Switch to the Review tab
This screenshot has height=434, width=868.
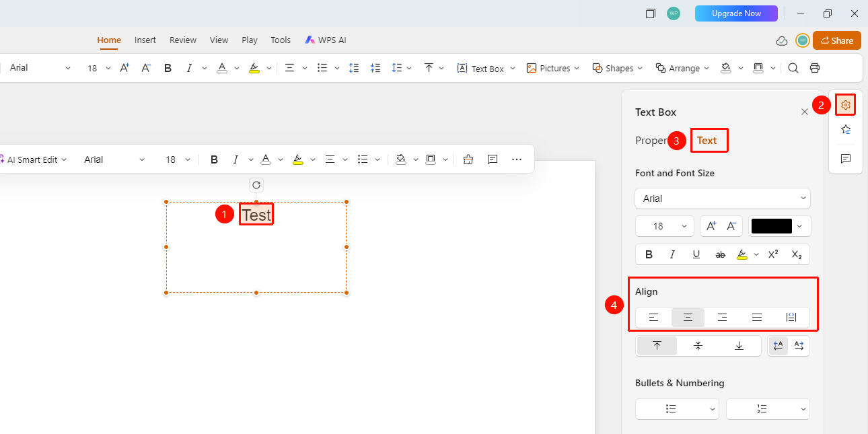pyautogui.click(x=183, y=40)
